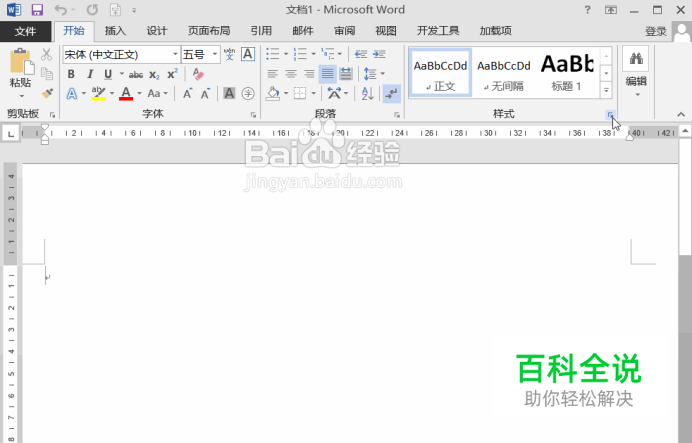Viewport: 692px width, 443px height.
Task: Click the enclosed character circle icon
Action: (x=248, y=94)
